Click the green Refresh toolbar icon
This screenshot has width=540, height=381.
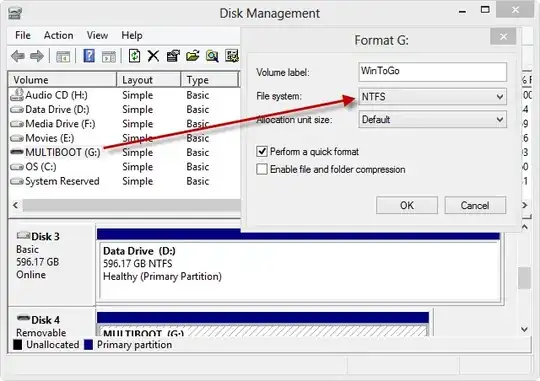[134, 55]
